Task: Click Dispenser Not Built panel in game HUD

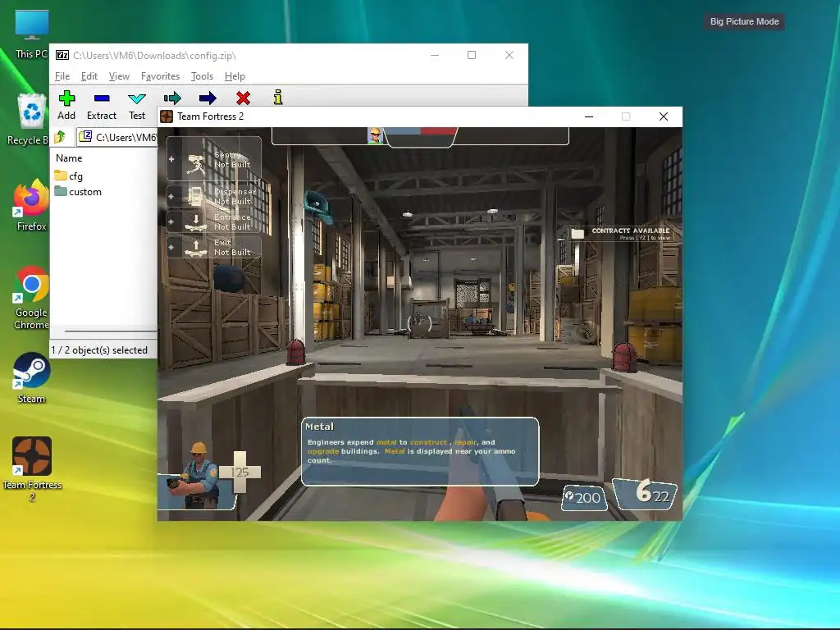Action: point(214,196)
